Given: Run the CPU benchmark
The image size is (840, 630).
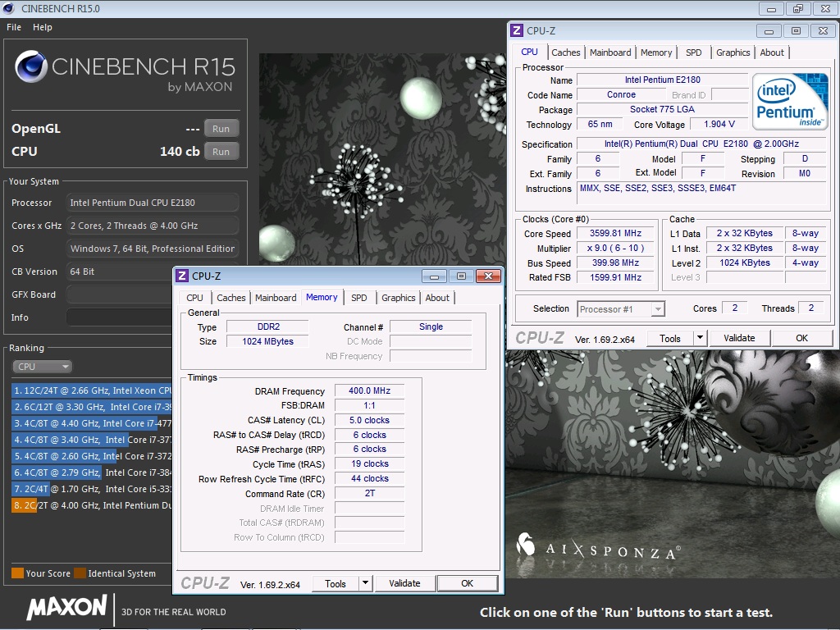Looking at the screenshot, I should (x=221, y=152).
